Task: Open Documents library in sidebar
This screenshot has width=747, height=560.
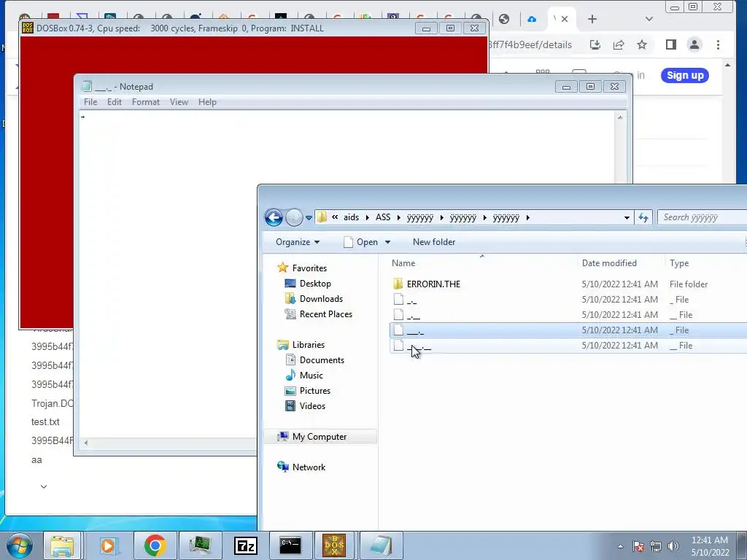Action: click(x=322, y=360)
